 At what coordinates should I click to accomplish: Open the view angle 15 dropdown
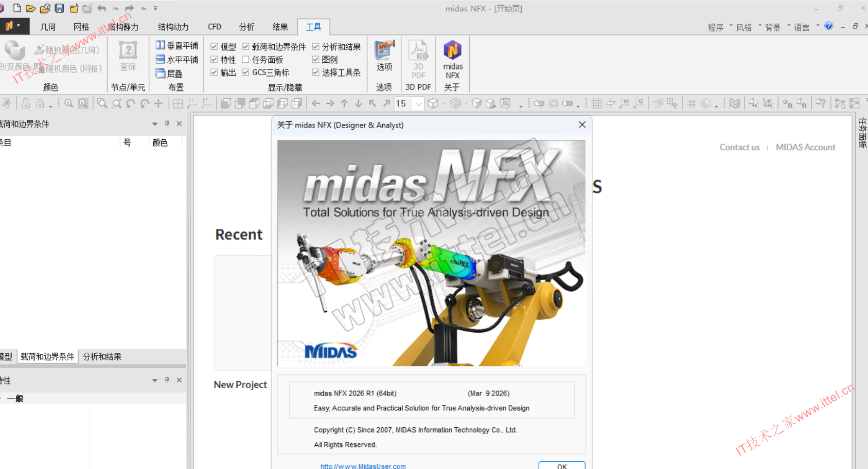pyautogui.click(x=419, y=104)
